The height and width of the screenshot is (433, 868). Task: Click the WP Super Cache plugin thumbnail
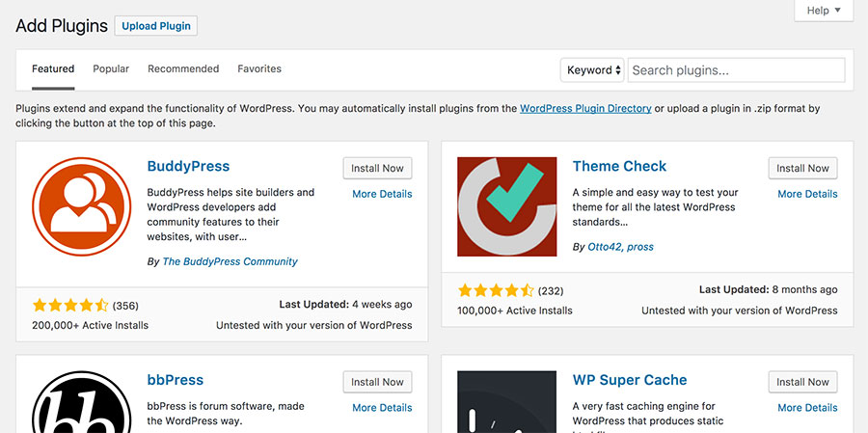coord(506,402)
